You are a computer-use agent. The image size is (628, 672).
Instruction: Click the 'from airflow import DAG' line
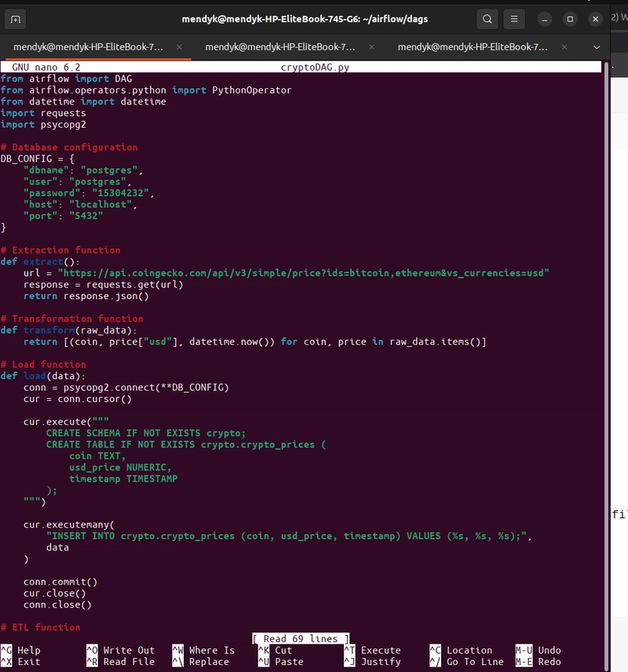pyautogui.click(x=67, y=79)
